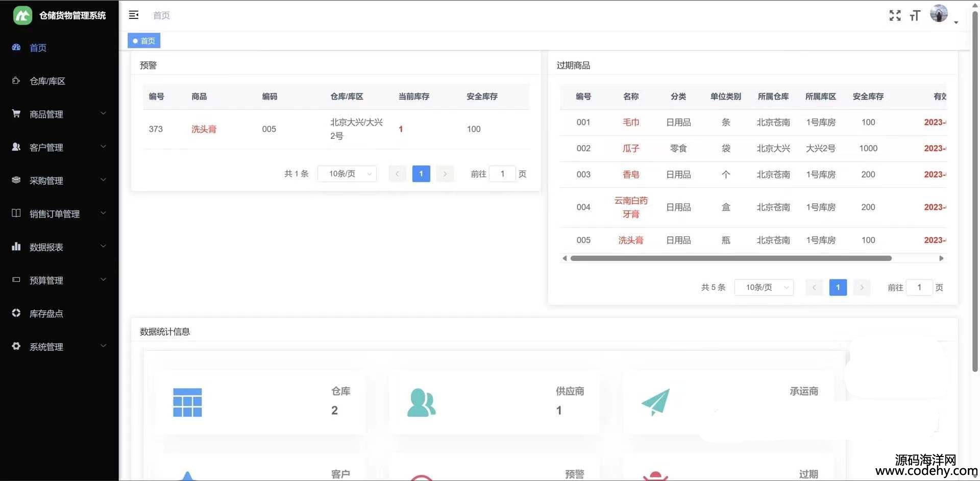
Task: Open 10条/页 dropdown in 过期商品 panel
Action: coord(764,287)
